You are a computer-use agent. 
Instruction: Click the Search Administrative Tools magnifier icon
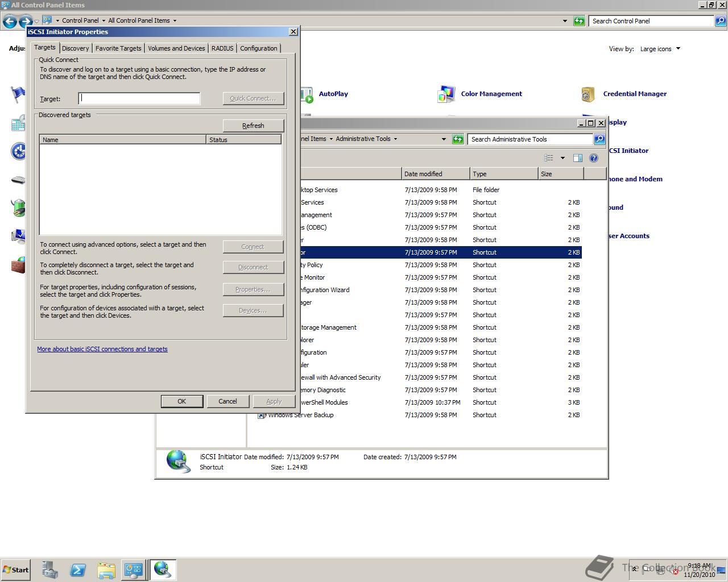pos(599,139)
